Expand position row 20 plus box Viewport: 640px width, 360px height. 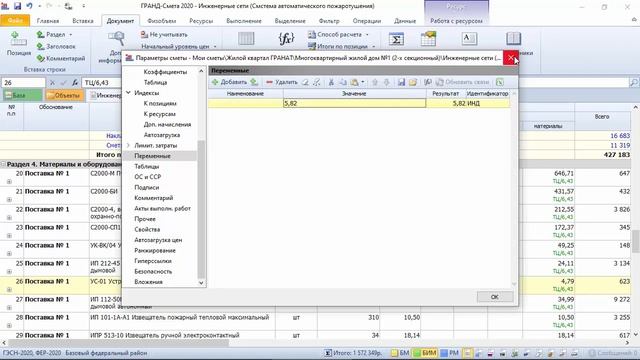coord(9,181)
